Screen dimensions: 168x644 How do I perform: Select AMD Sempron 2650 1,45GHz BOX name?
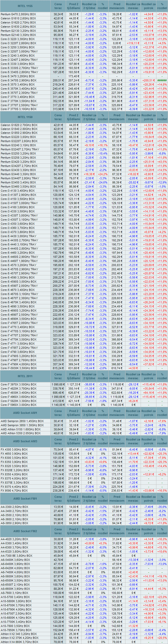click(x=22, y=421)
